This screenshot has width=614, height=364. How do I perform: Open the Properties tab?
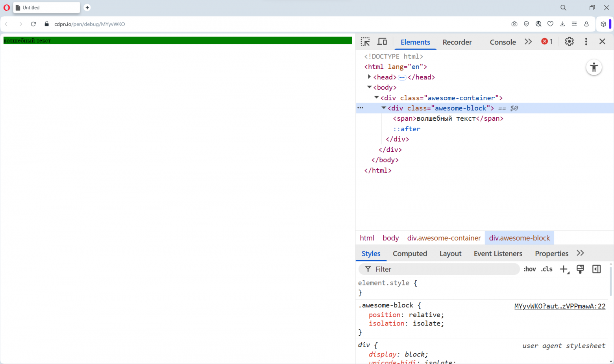coord(551,254)
